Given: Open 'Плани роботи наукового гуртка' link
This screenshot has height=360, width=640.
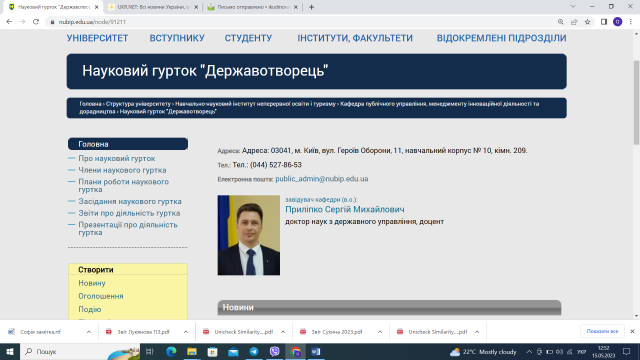Looking at the screenshot, I should [123, 186].
